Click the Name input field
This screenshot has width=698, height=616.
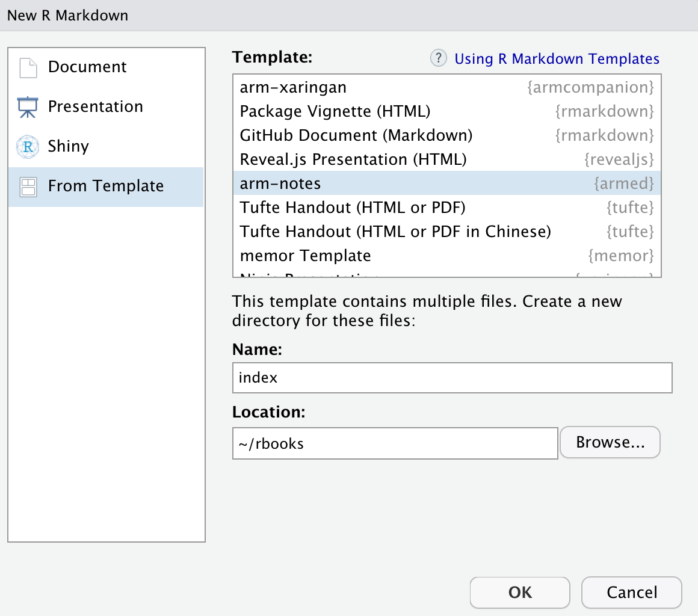(x=451, y=378)
